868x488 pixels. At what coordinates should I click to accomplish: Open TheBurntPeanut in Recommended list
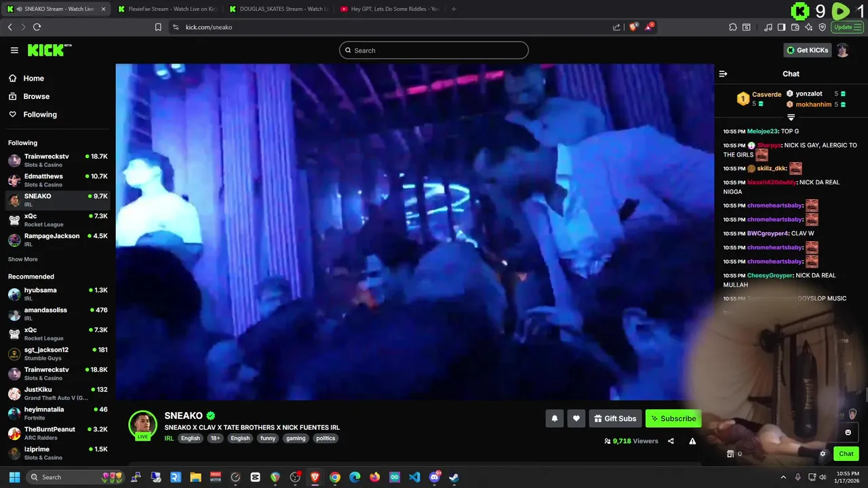pos(58,433)
